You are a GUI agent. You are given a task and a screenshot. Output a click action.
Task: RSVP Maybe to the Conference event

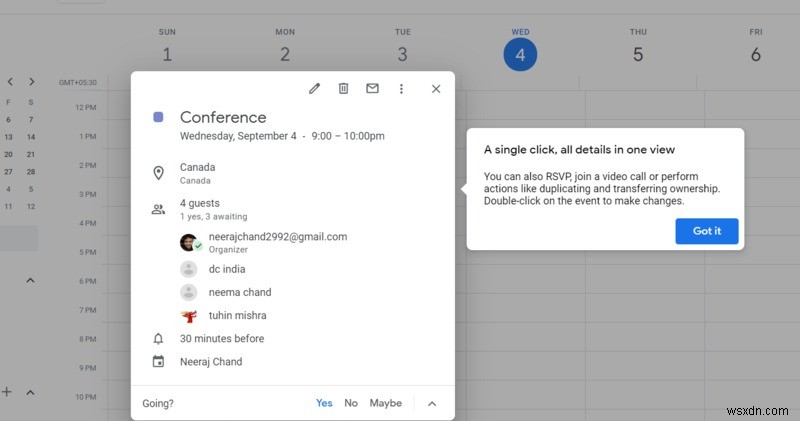pos(386,403)
